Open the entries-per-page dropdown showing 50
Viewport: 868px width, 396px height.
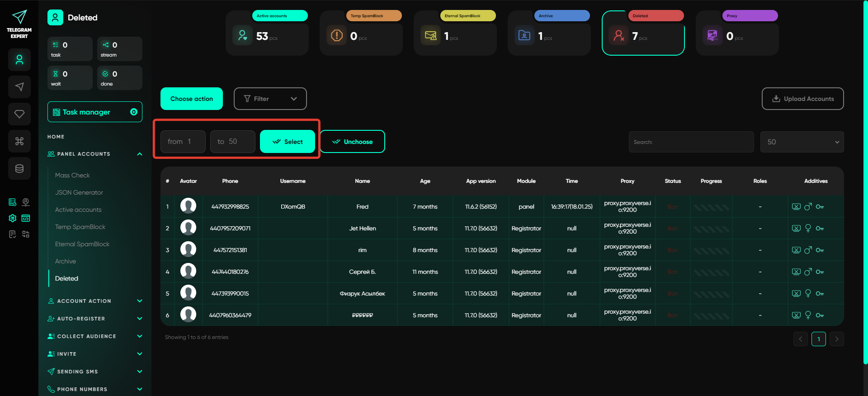click(802, 142)
